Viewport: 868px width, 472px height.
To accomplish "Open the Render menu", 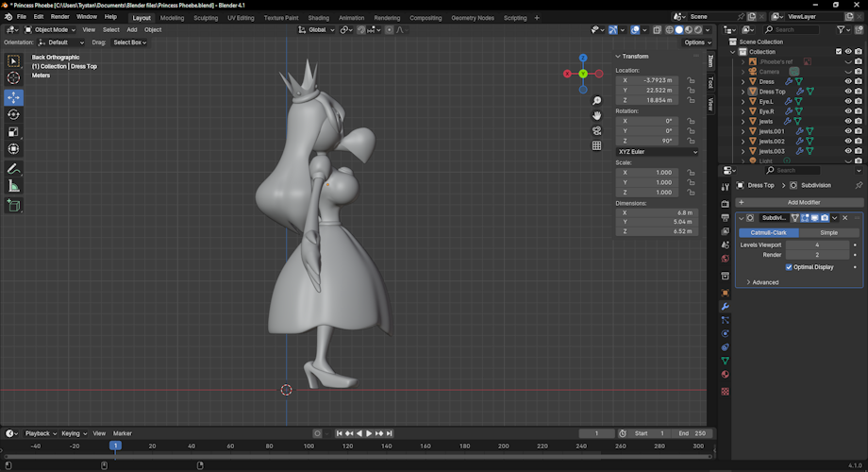I will tap(59, 17).
